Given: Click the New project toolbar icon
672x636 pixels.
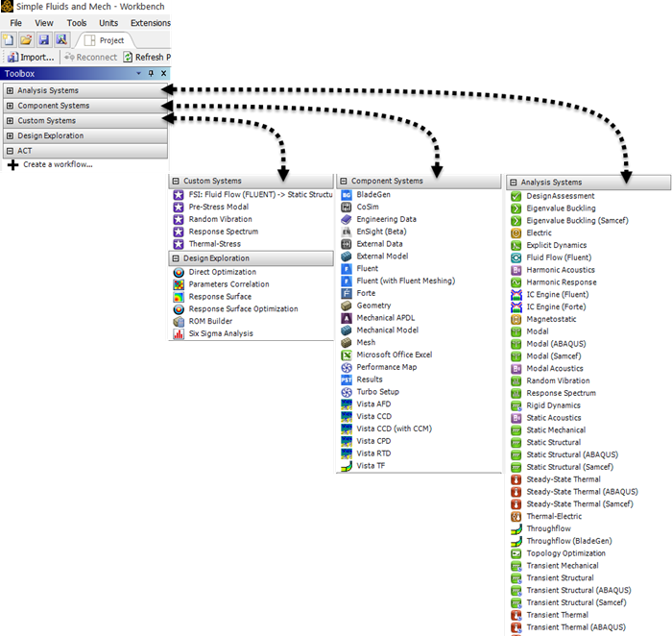Looking at the screenshot, I should 8,40.
